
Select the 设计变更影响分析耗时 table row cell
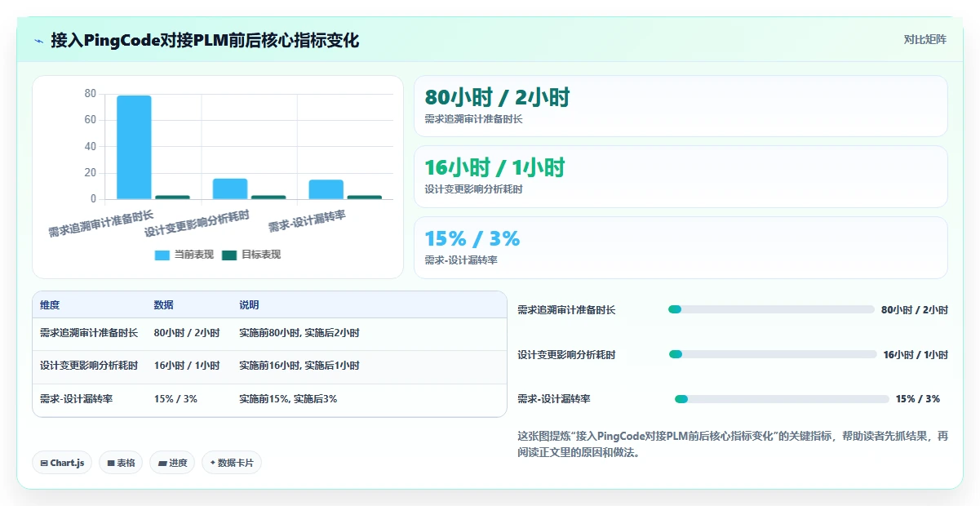(x=89, y=366)
